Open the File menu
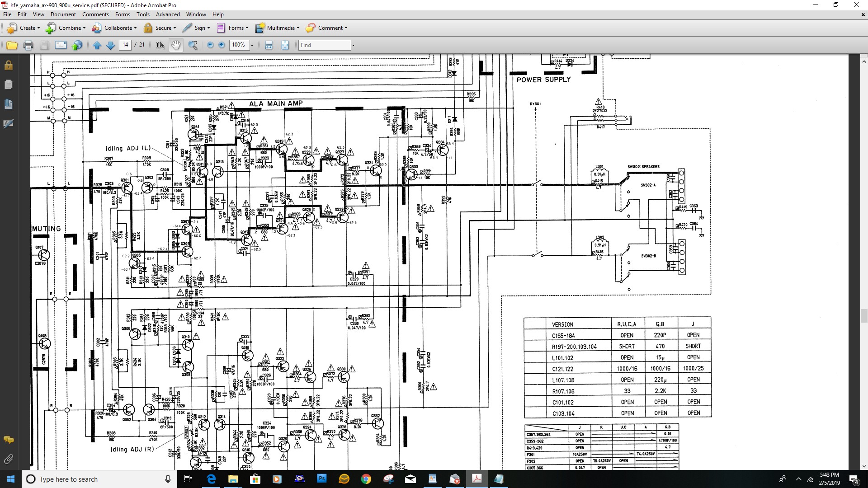This screenshot has height=488, width=868. (7, 14)
